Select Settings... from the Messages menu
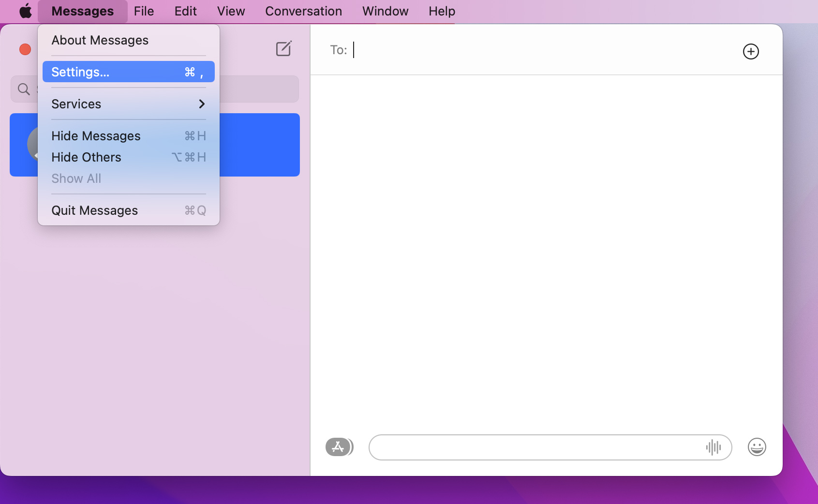The width and height of the screenshot is (818, 504). 129,72
